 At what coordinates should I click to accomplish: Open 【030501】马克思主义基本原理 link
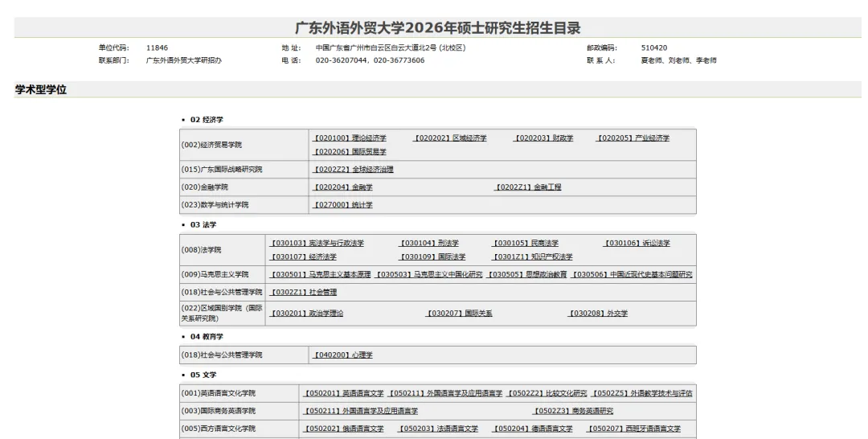[x=319, y=275]
